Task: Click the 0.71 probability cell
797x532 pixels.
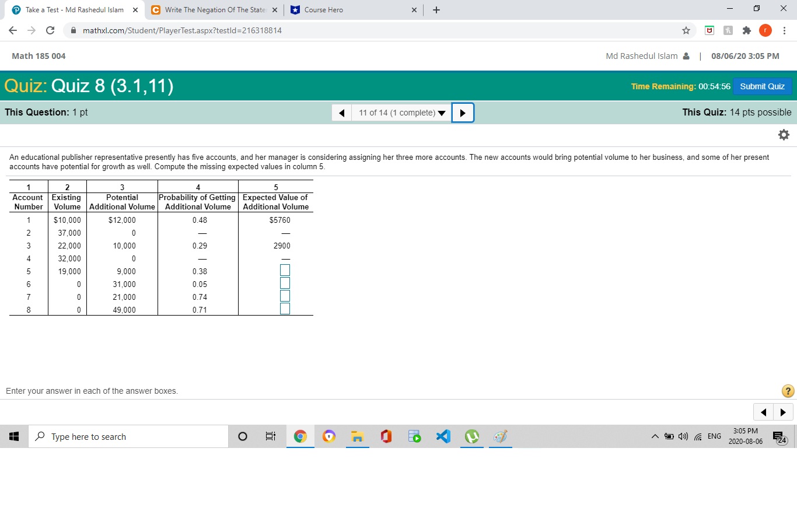Action: [x=200, y=310]
